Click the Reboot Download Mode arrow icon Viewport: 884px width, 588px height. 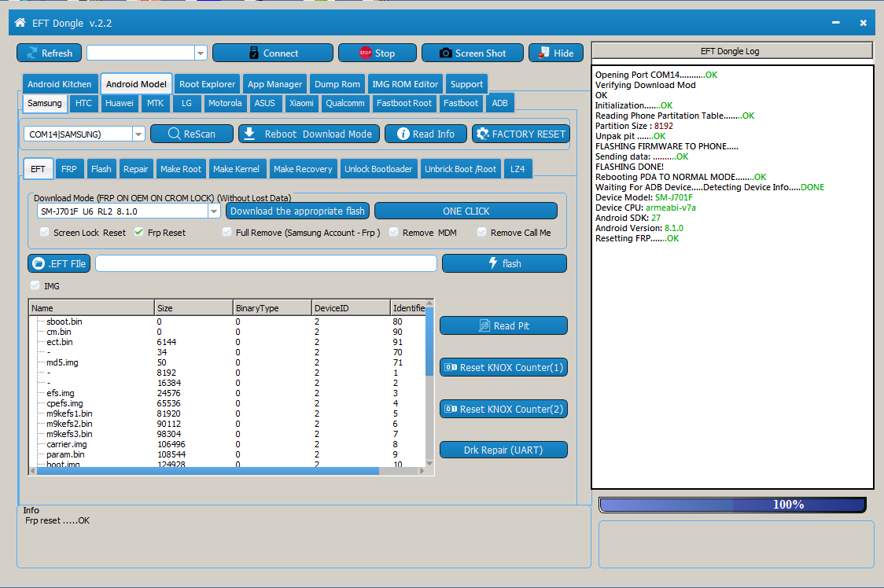(x=250, y=134)
